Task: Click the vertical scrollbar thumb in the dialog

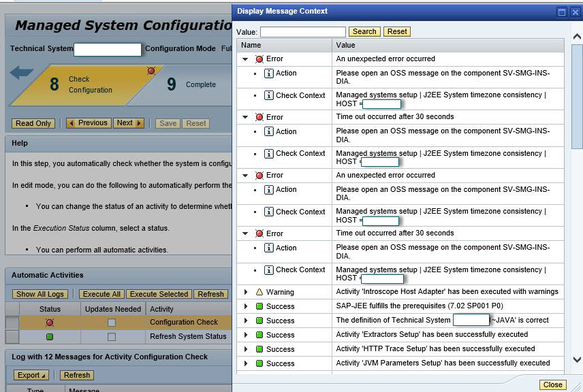Action: [x=577, y=95]
